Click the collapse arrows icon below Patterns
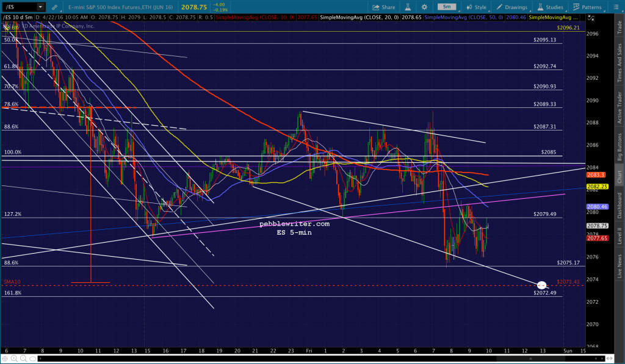 click(591, 18)
